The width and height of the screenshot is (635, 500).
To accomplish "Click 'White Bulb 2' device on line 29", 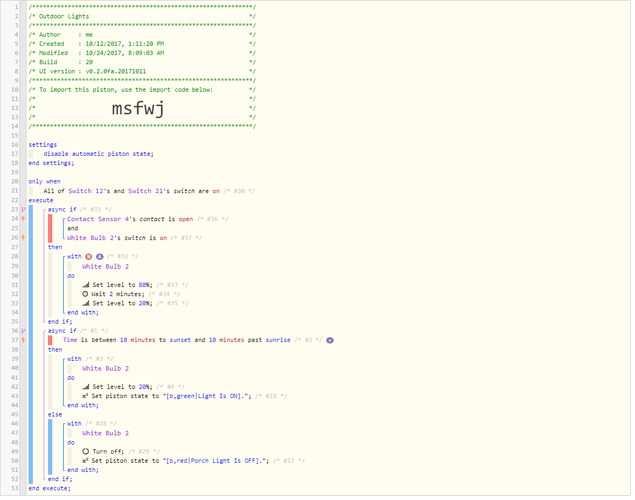I will click(x=105, y=266).
